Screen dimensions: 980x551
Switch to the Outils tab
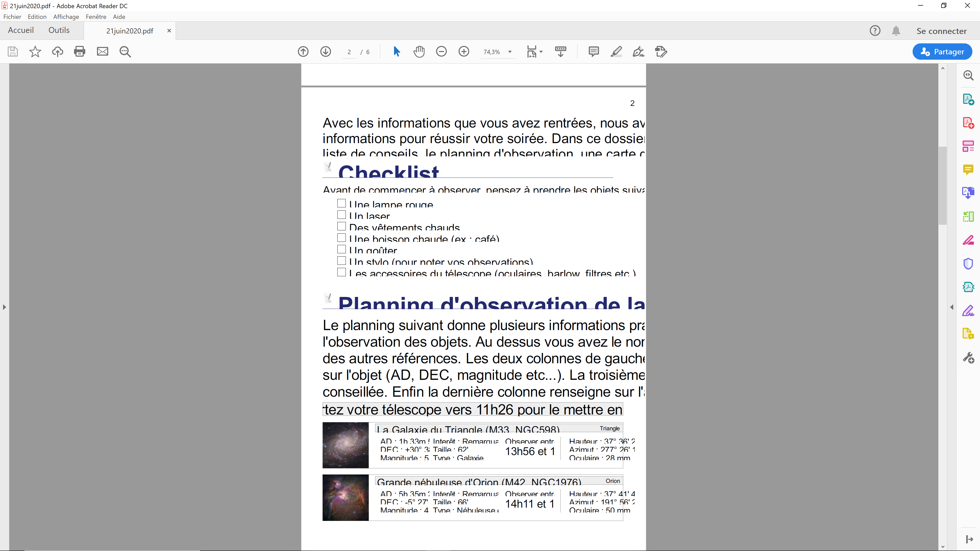coord(59,30)
